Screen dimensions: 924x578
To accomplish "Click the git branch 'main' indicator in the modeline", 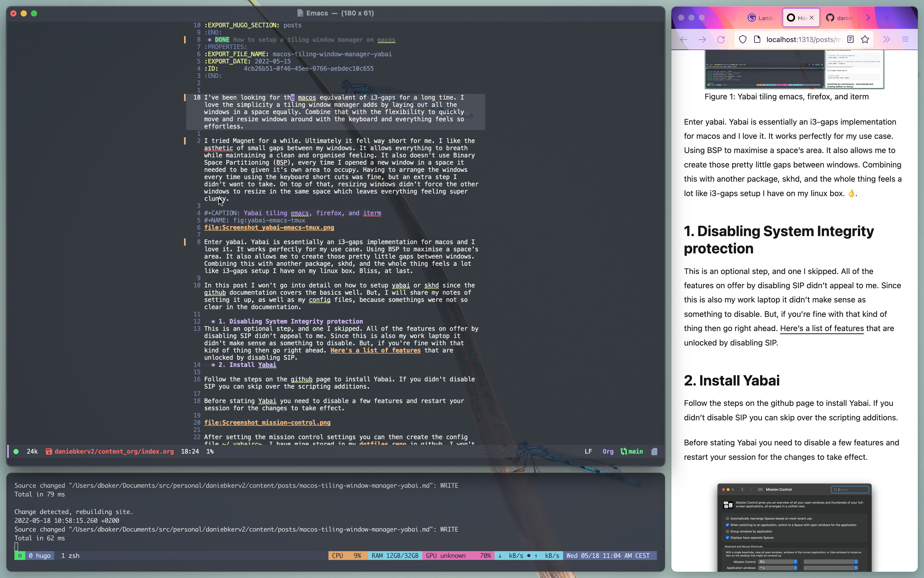I will (632, 452).
